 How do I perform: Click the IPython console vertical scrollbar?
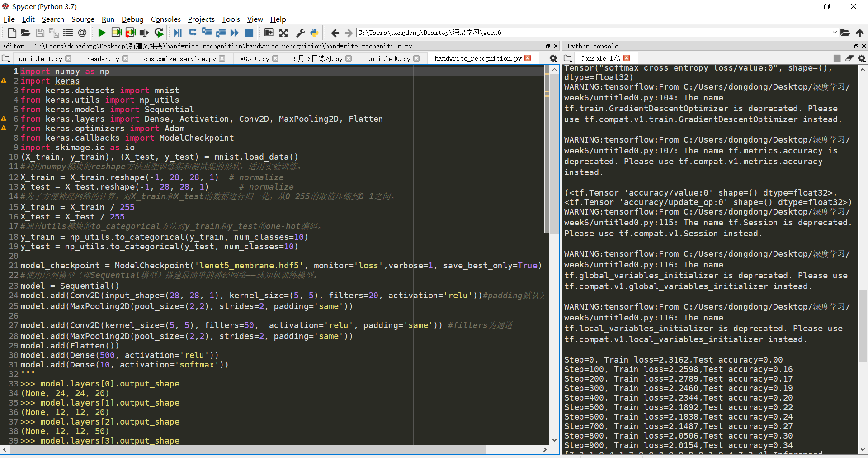click(x=863, y=326)
